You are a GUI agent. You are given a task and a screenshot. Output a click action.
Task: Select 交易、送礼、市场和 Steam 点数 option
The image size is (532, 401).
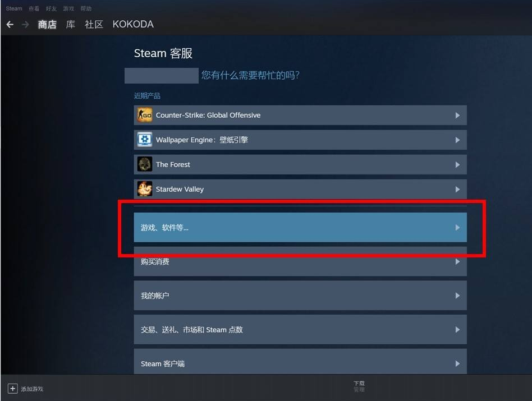pyautogui.click(x=300, y=329)
